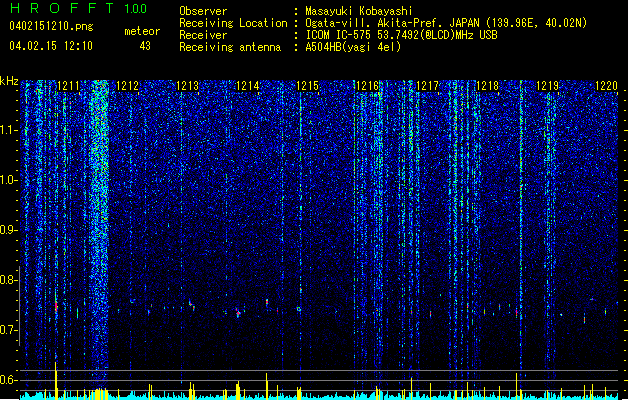629x400 pixels.
Task: Click observer name Masayuki Kobayashi
Action: [359, 11]
